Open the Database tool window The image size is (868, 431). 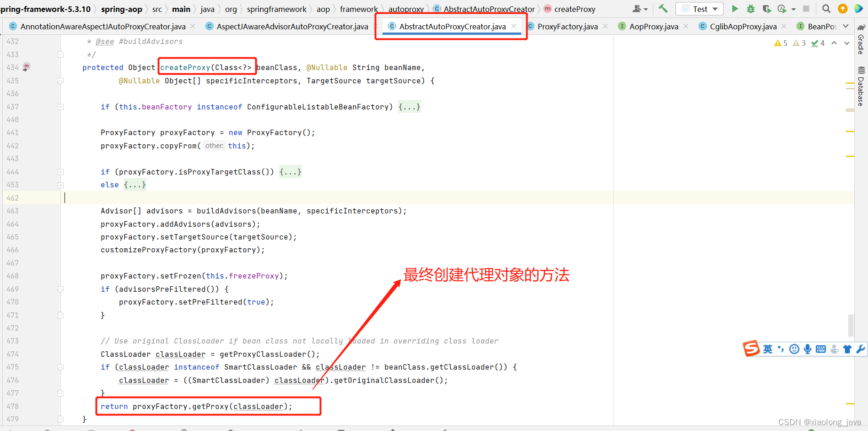[861, 87]
